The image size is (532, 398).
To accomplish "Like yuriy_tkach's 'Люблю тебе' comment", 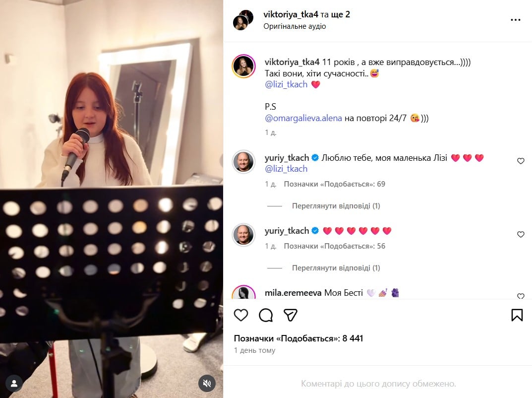I will 521,161.
